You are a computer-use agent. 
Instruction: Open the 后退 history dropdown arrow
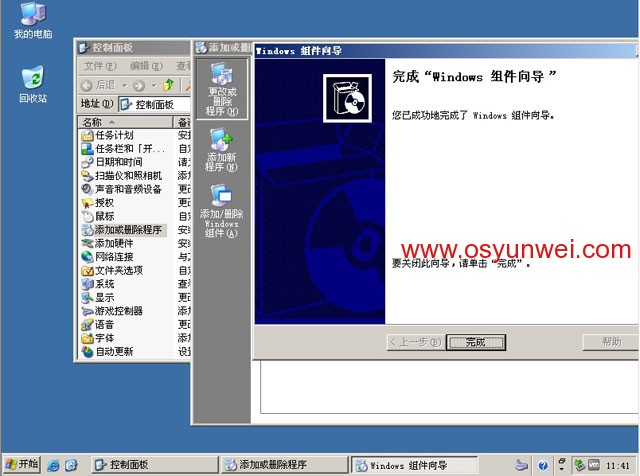pyautogui.click(x=124, y=85)
